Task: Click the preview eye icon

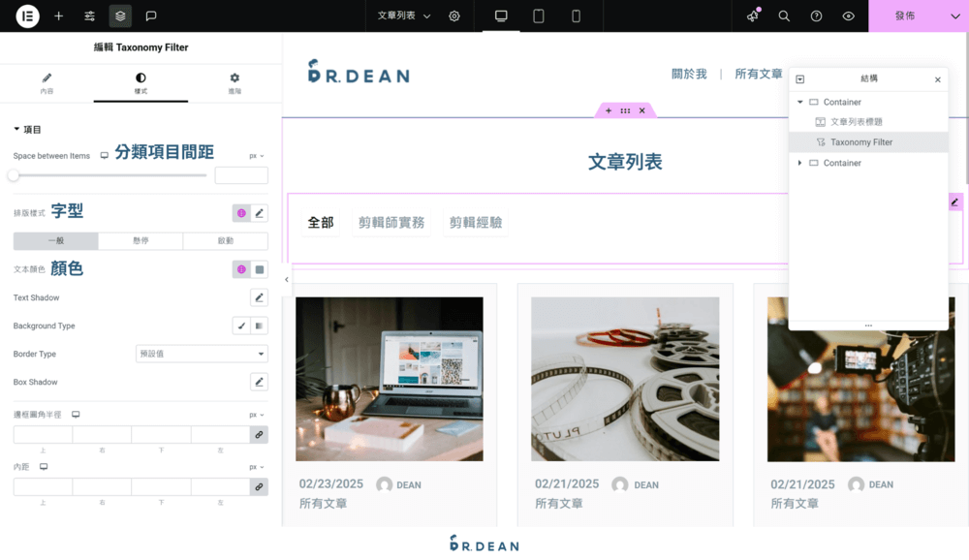Action: click(849, 16)
